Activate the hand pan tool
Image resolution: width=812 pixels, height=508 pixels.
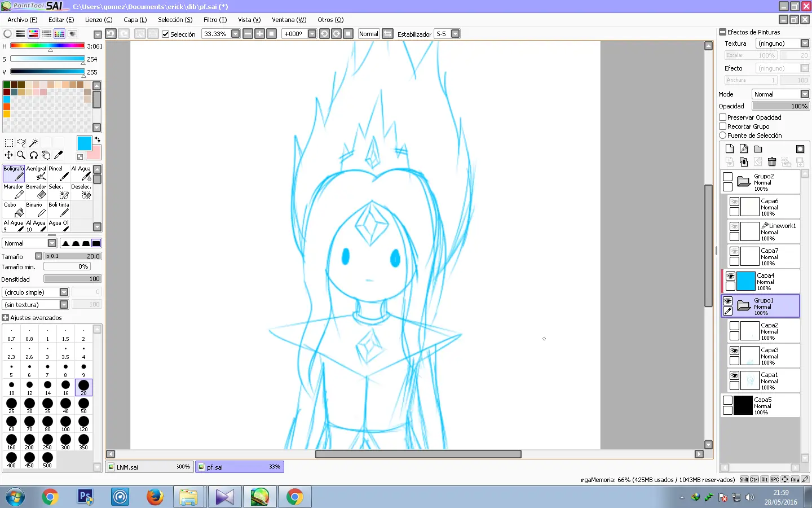coord(46,155)
